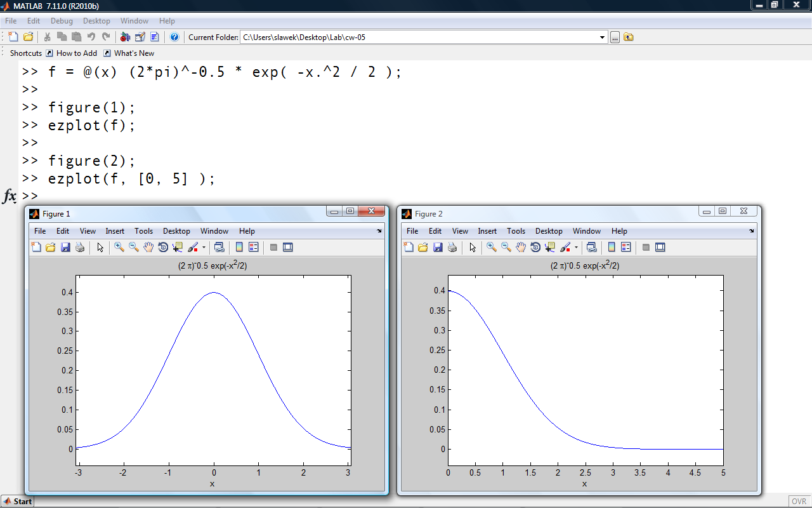Viewport: 812px width, 508px height.
Task: Toggle Edit Plot arrow in Figure 1
Action: 100,248
